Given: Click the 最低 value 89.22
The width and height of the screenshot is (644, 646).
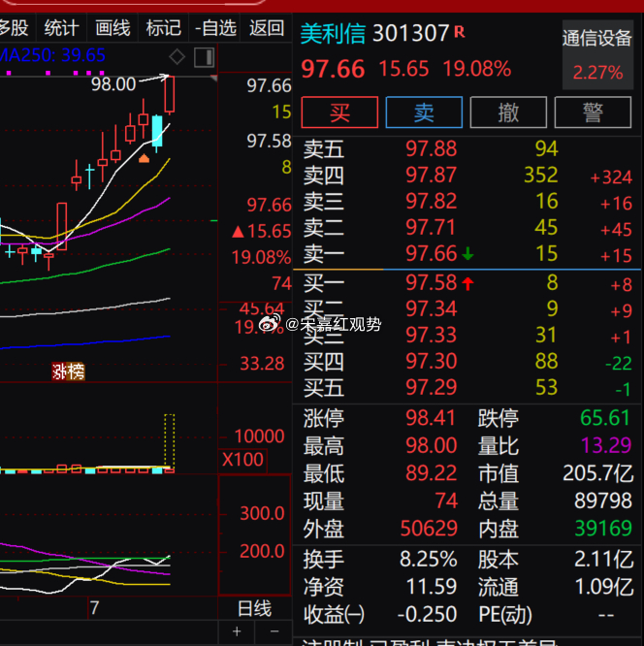Looking at the screenshot, I should tap(431, 473).
